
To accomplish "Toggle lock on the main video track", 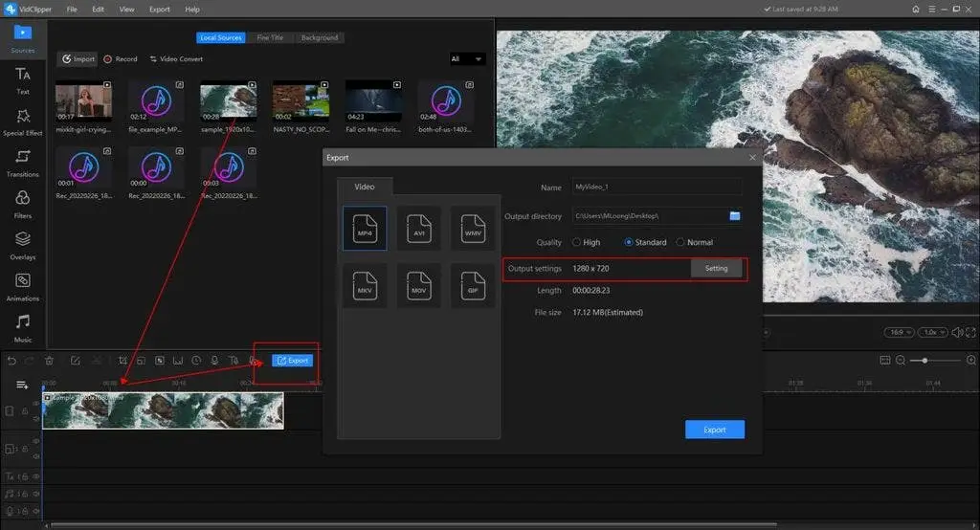I will coord(25,411).
